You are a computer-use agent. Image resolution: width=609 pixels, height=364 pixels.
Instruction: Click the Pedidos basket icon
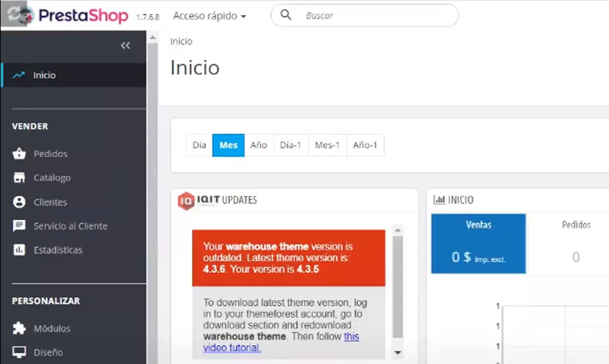point(19,153)
